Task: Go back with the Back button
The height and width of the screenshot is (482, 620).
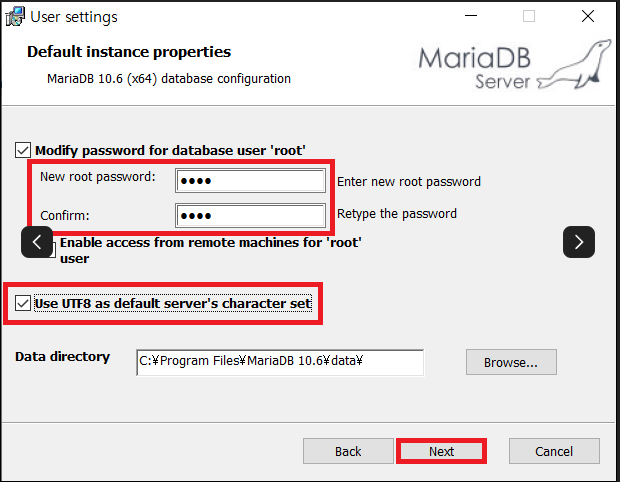Action: [348, 451]
